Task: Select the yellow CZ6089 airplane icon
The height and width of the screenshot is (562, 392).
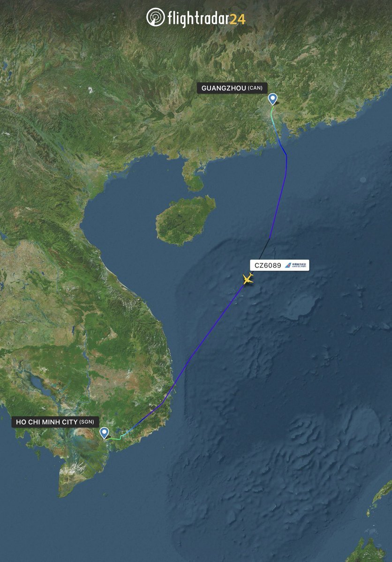Action: [248, 278]
